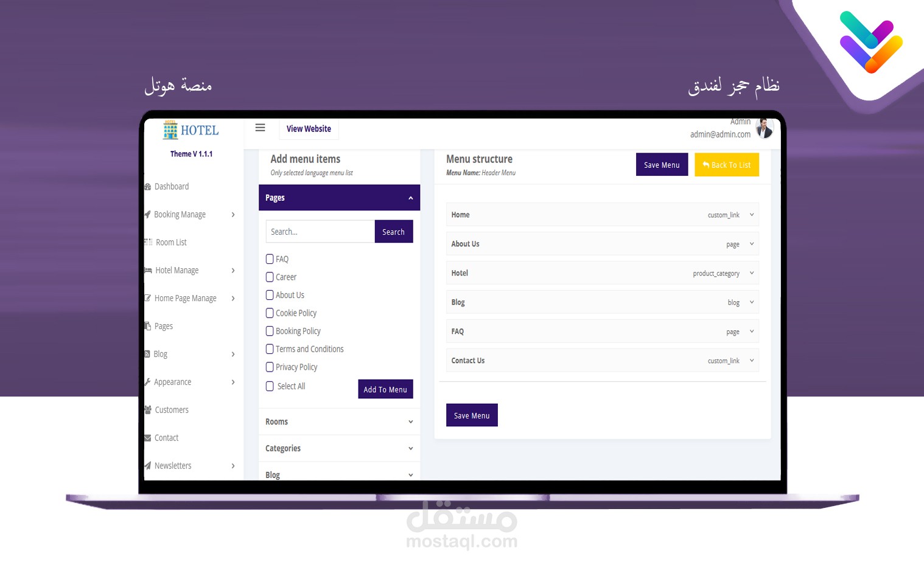
Task: Open Dashboard in the sidebar
Action: (x=172, y=187)
